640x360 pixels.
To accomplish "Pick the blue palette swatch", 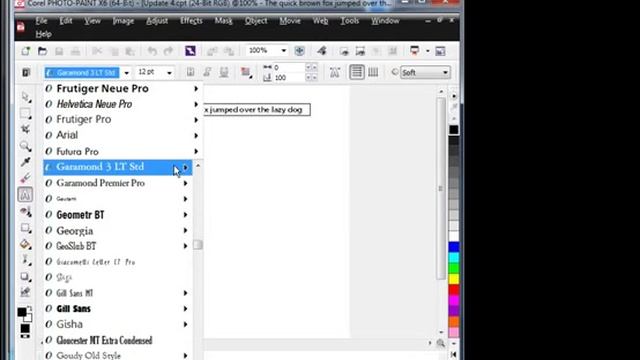I will point(454,247).
